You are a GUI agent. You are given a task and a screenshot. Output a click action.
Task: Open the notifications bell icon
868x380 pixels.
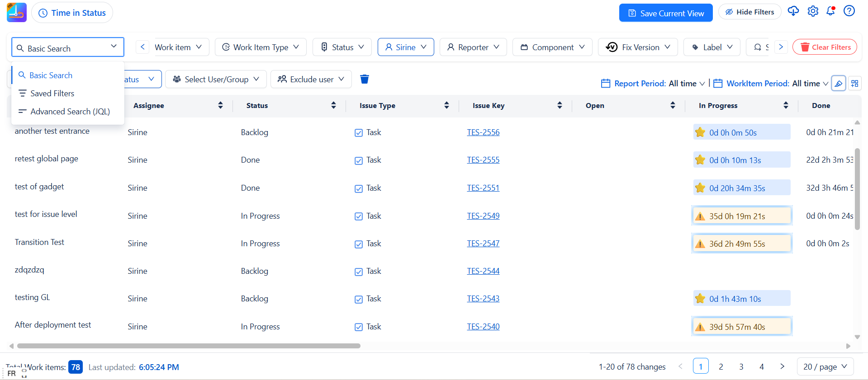[830, 11]
